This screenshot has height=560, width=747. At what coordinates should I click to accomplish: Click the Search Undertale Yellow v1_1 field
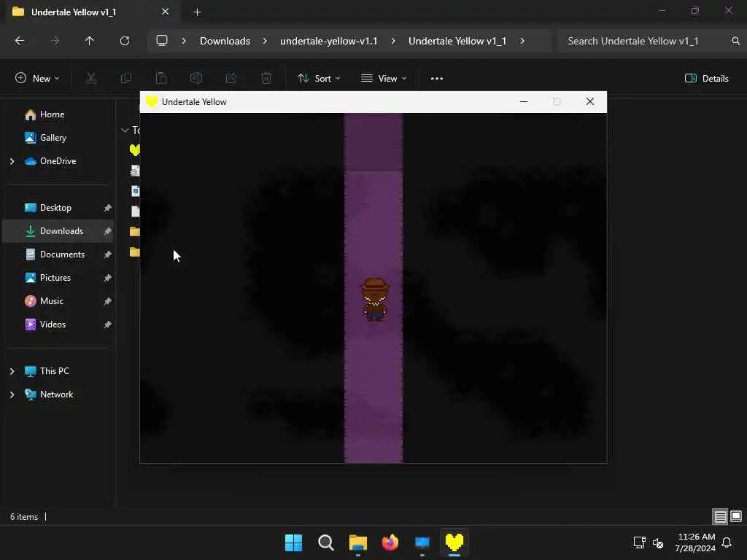point(650,41)
